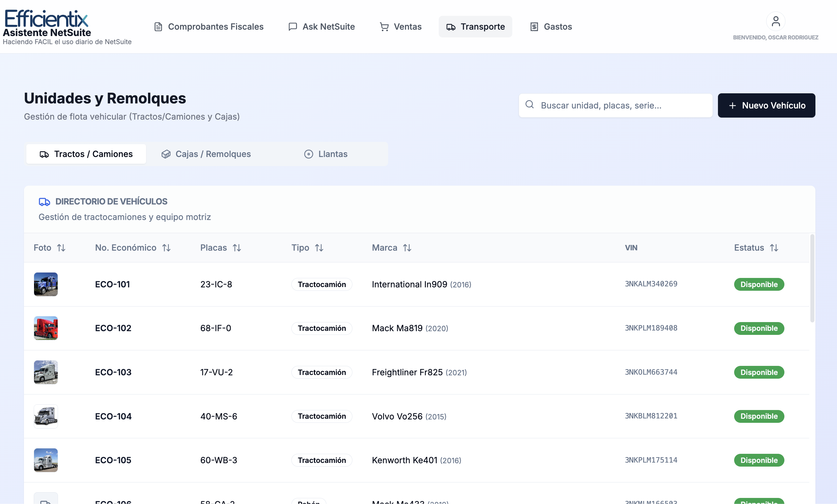Open the Gastos navigation item
837x504 pixels.
coord(551,27)
